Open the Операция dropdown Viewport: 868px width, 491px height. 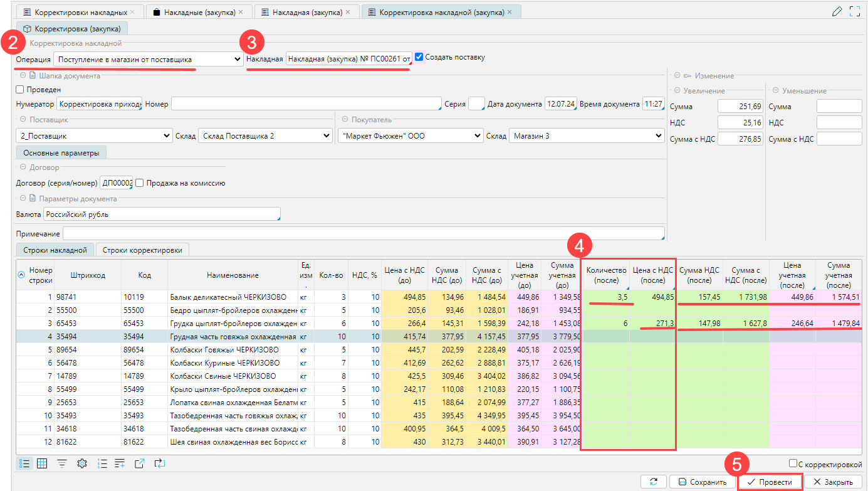[x=148, y=59]
